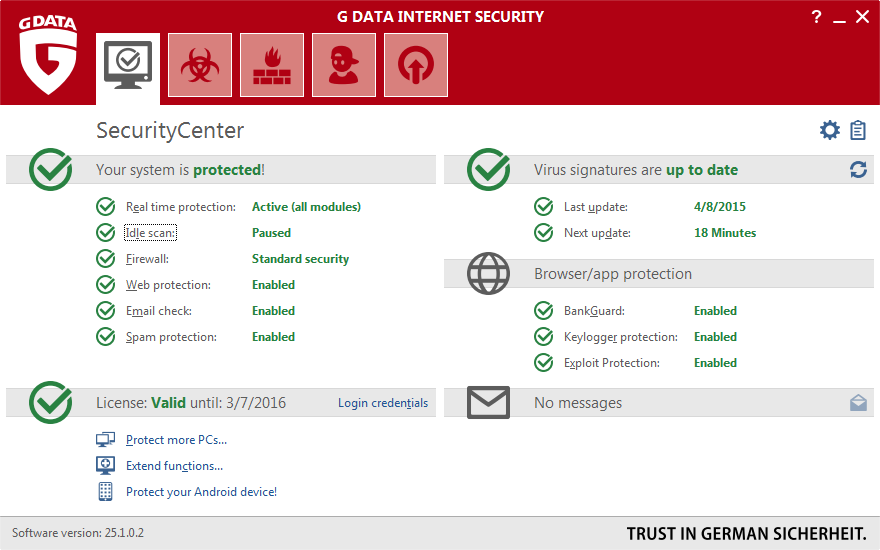Open the Autostart manager tab icon
Image resolution: width=880 pixels, height=550 pixels.
[416, 65]
